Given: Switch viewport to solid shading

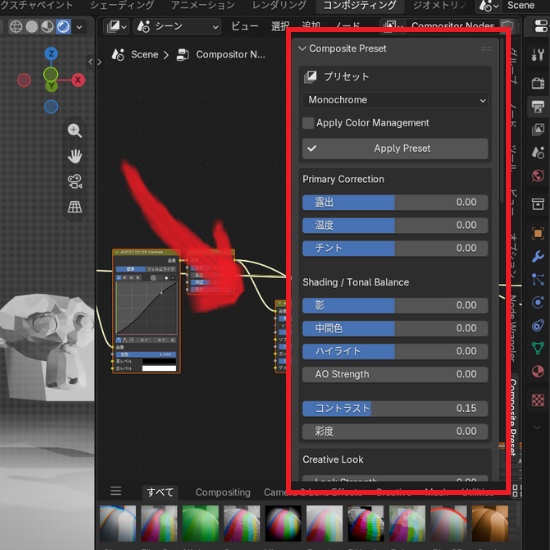Looking at the screenshot, I should [32, 27].
